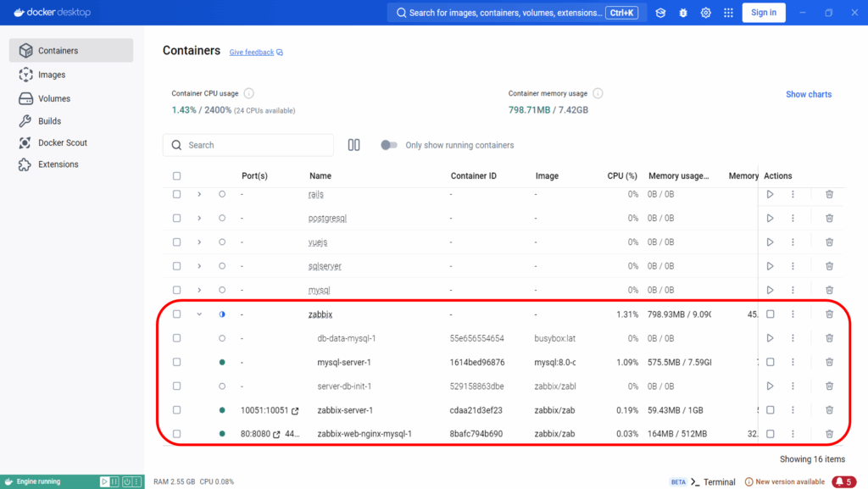Delete the rails stack
This screenshot has height=489, width=868.
pos(829,194)
